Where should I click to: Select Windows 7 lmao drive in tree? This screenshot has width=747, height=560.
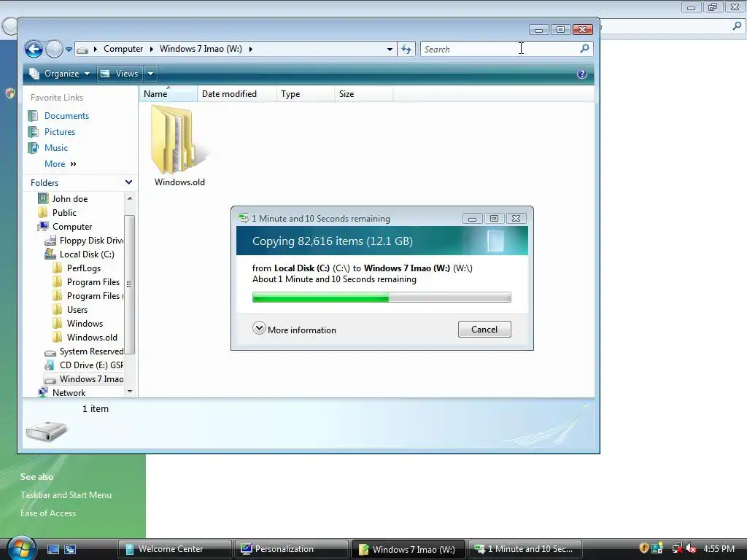(x=91, y=379)
